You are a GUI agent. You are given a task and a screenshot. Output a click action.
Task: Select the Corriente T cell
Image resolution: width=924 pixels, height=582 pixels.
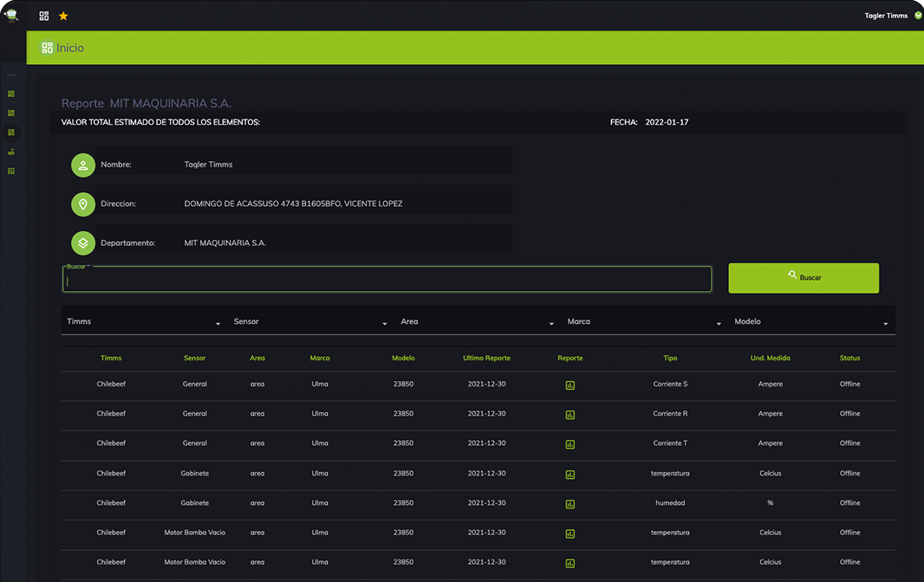coord(670,443)
